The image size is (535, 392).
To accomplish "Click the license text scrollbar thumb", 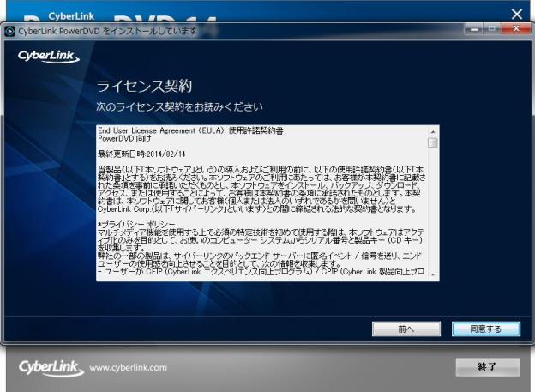I will (433, 142).
